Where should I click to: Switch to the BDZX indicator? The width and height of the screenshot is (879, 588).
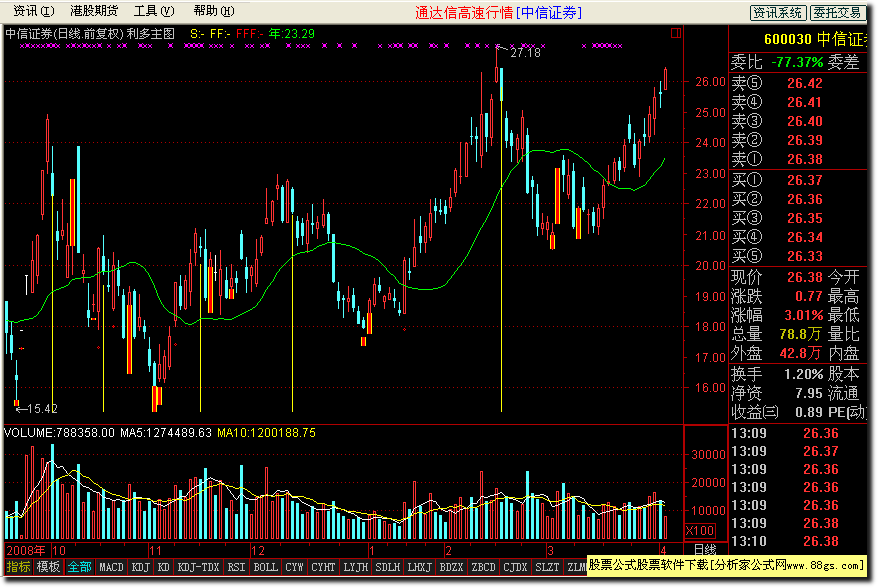pos(451,567)
